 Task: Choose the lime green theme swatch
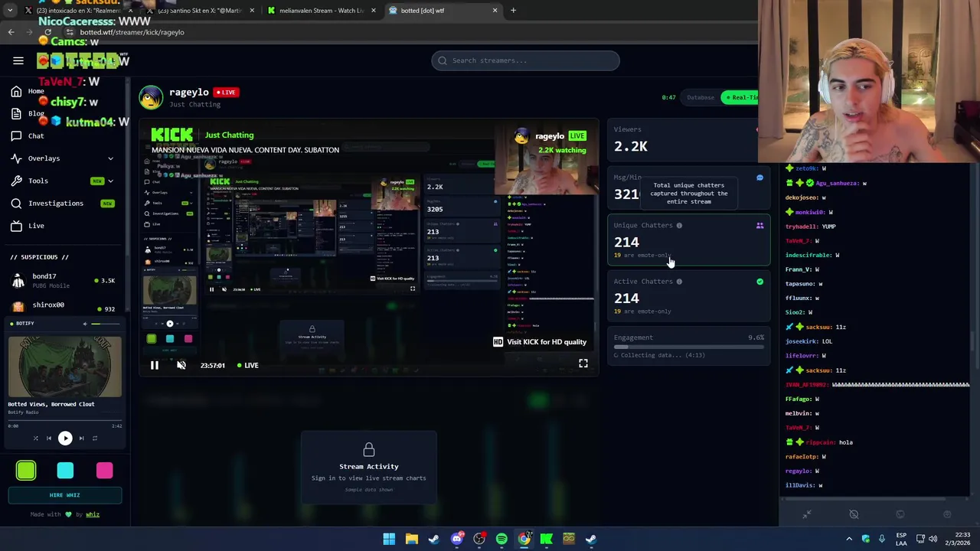coord(26,470)
